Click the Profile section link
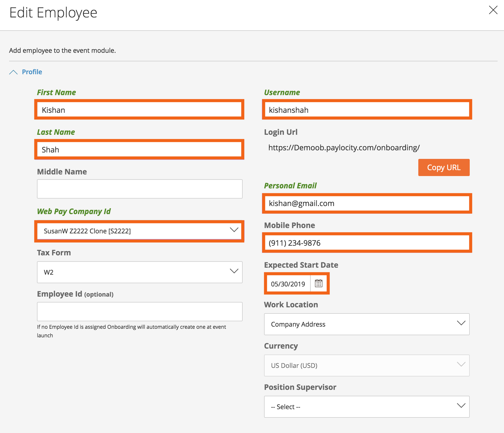Screen dimensions: 504x433 pos(32,72)
